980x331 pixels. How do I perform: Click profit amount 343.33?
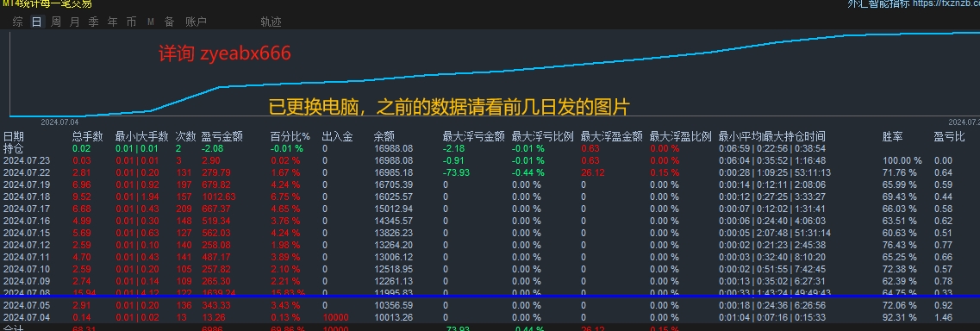click(x=215, y=305)
